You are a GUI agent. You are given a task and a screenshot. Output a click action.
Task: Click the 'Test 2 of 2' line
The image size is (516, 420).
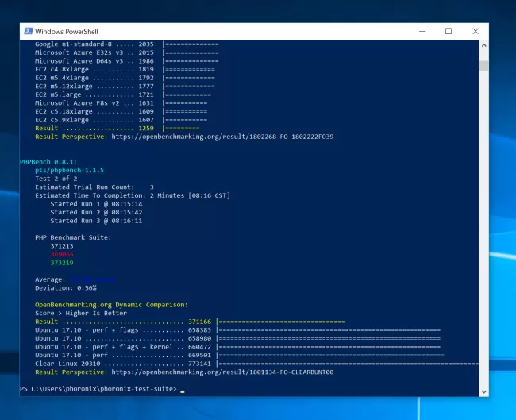coord(56,179)
